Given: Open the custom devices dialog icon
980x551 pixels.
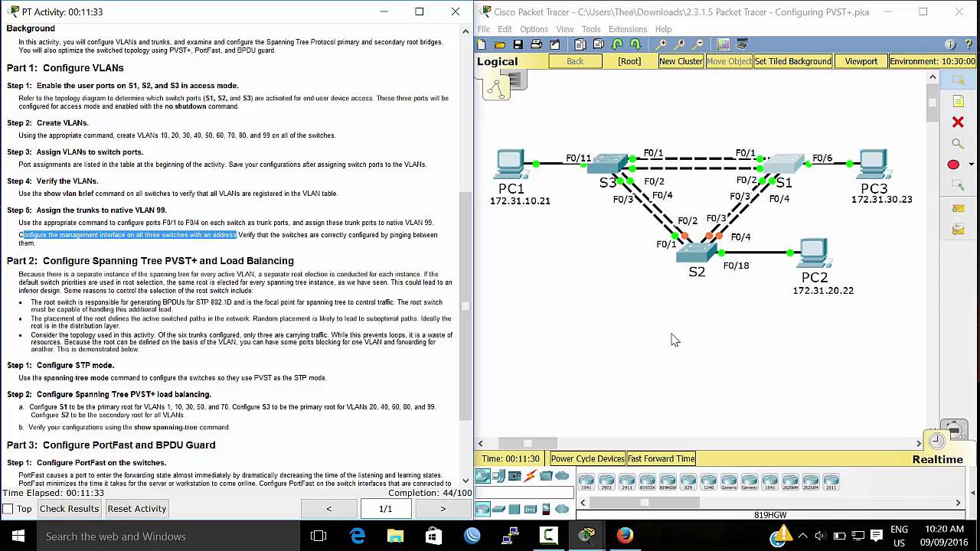Looking at the screenshot, I should [x=741, y=44].
